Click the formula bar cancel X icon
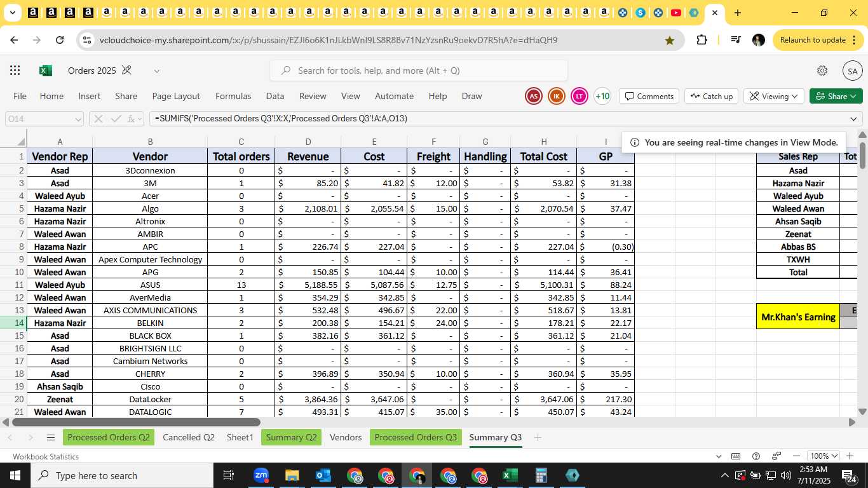Image resolution: width=868 pixels, height=488 pixels. point(98,119)
